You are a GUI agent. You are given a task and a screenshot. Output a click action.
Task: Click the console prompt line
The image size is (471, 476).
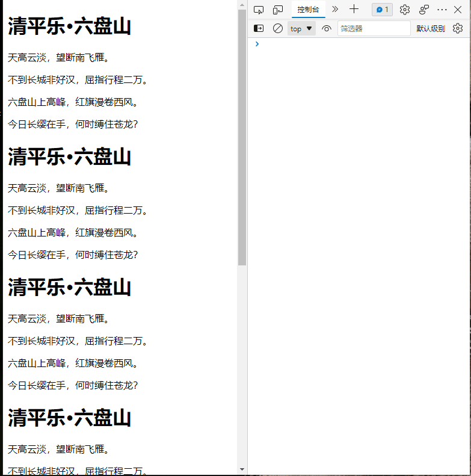(359, 44)
